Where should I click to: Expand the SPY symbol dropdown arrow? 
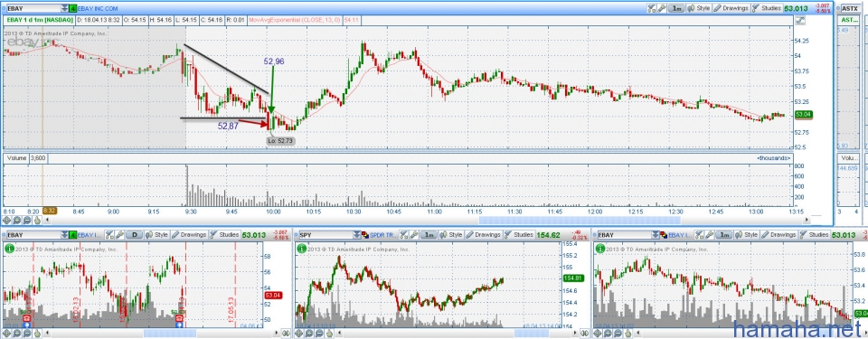click(x=357, y=235)
